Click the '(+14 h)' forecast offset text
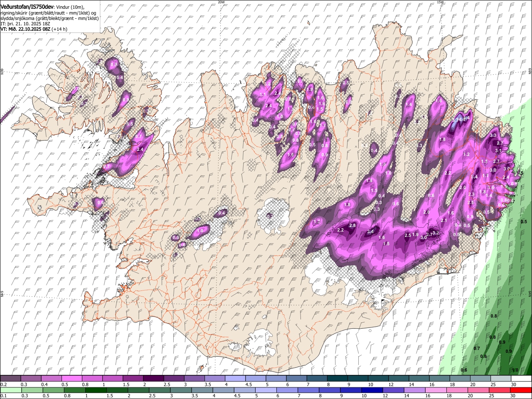Viewport: 532px width, 399px height. click(x=59, y=29)
